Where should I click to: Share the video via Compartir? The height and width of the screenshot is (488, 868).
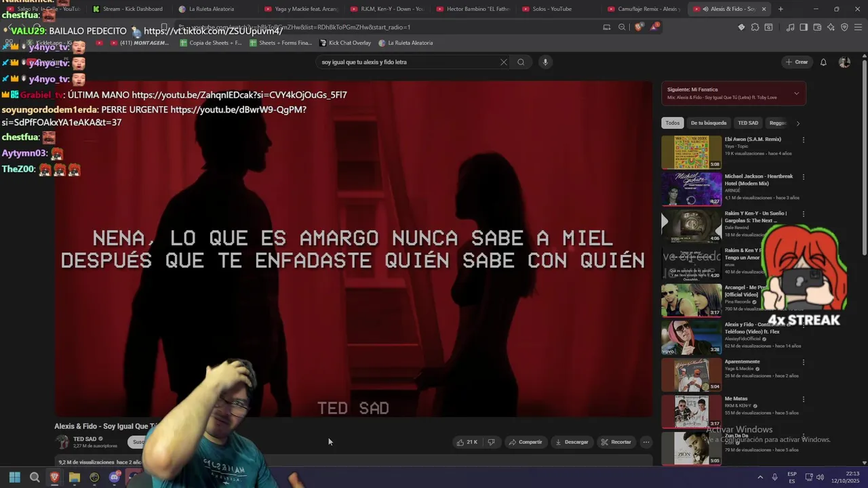526,442
